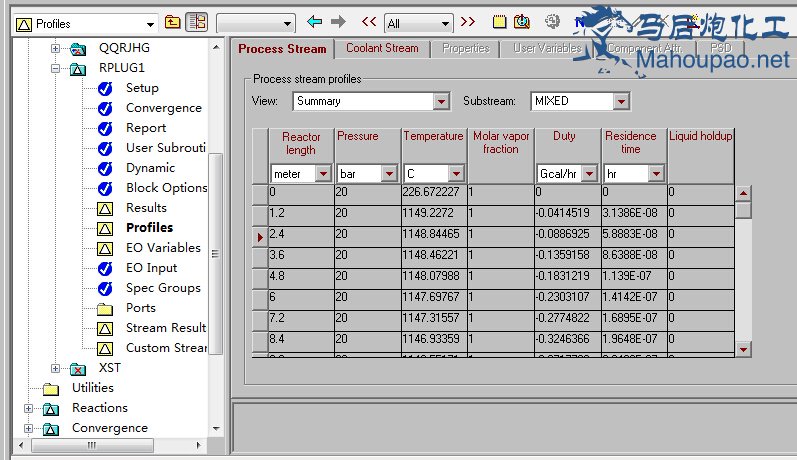The image size is (797, 460).
Task: Expand the Convergence folder node at the bottom
Action: (x=28, y=428)
